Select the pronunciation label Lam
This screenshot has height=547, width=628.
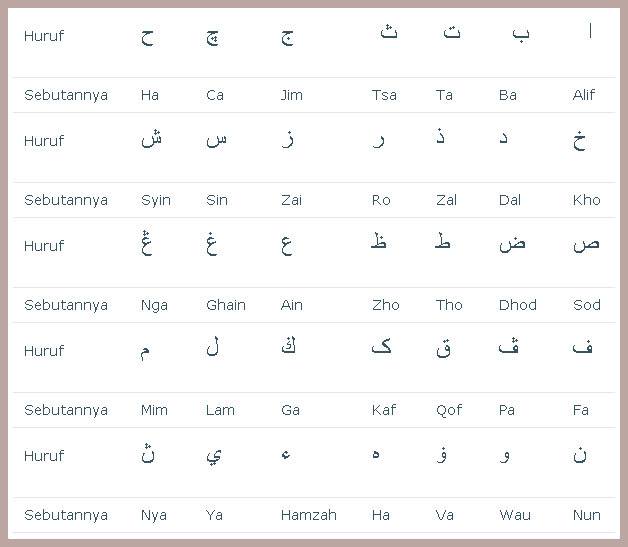pyautogui.click(x=220, y=410)
